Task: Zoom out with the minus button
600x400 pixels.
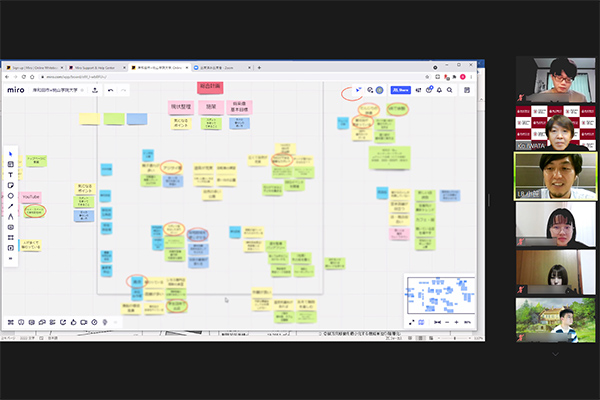Action: click(x=447, y=322)
